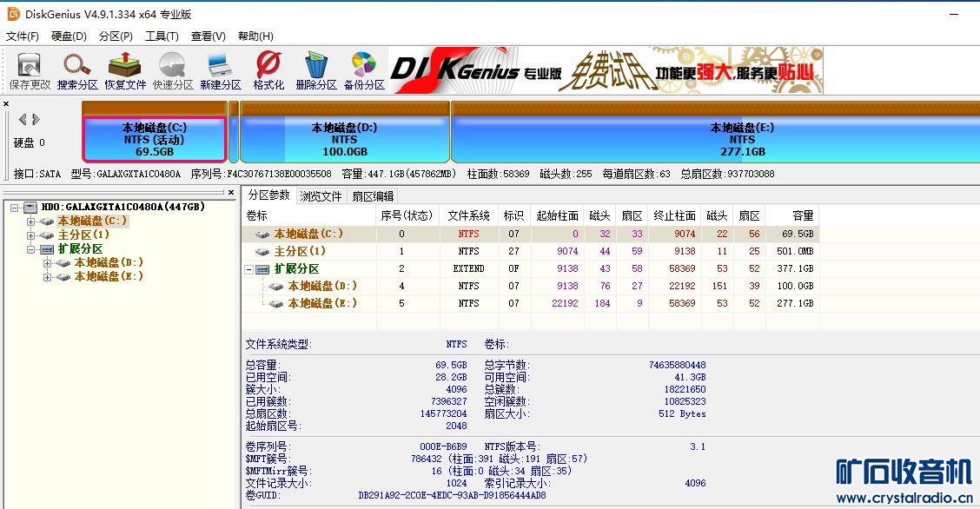Click the 起始柱面 column header

point(557,215)
